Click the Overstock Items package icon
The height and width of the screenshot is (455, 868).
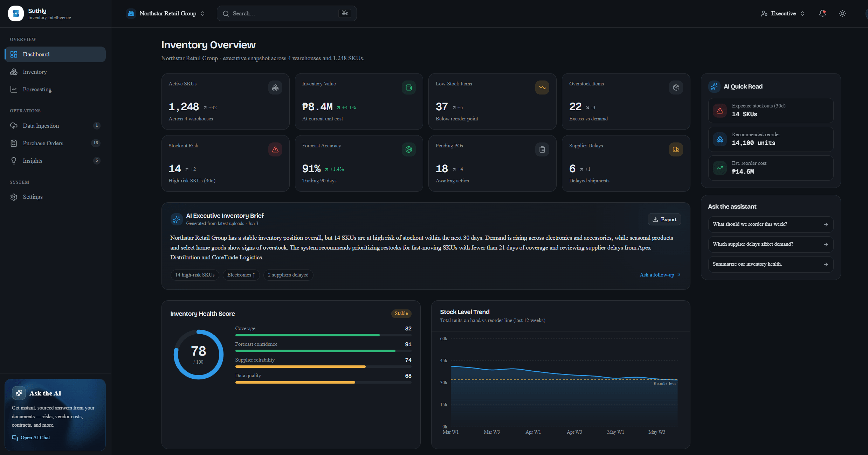click(x=676, y=87)
